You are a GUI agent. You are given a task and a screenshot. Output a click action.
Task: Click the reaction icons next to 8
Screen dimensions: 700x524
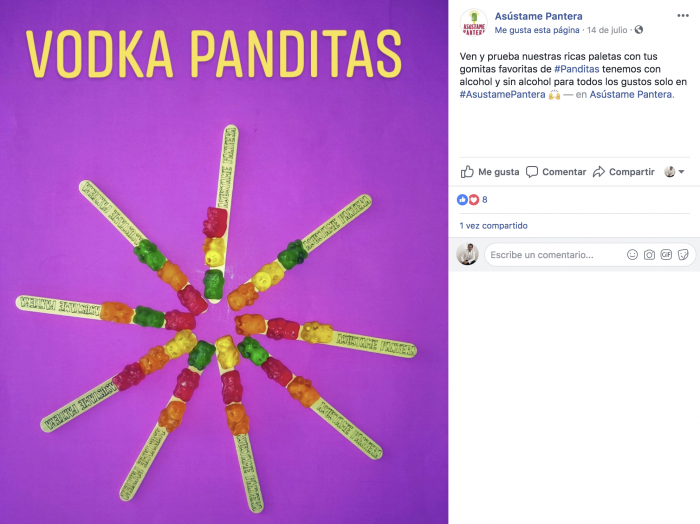(468, 200)
